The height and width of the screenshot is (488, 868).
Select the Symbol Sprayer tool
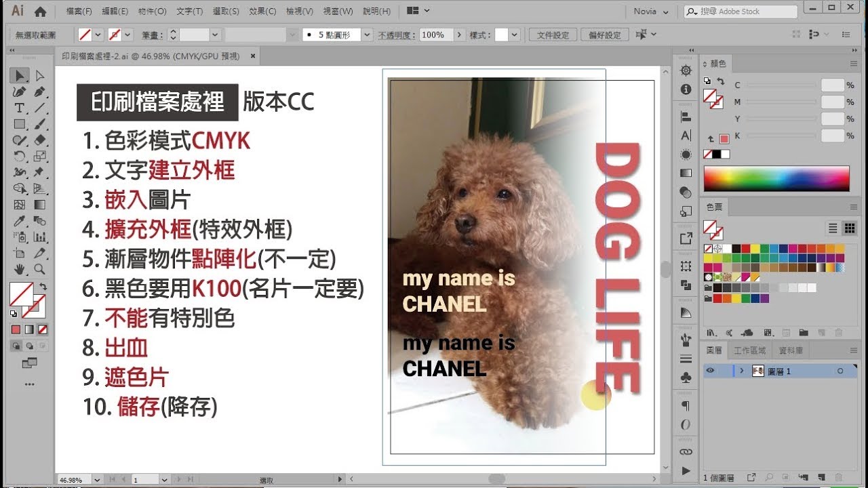(19, 237)
